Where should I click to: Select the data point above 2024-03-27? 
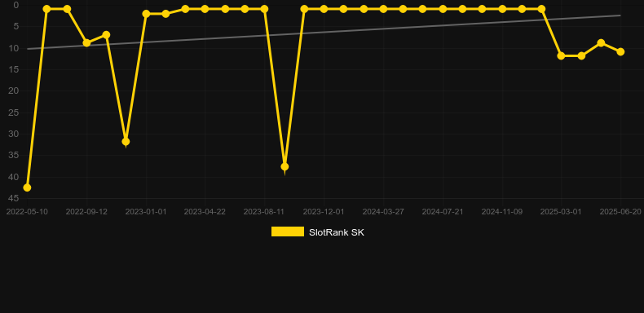(x=383, y=9)
